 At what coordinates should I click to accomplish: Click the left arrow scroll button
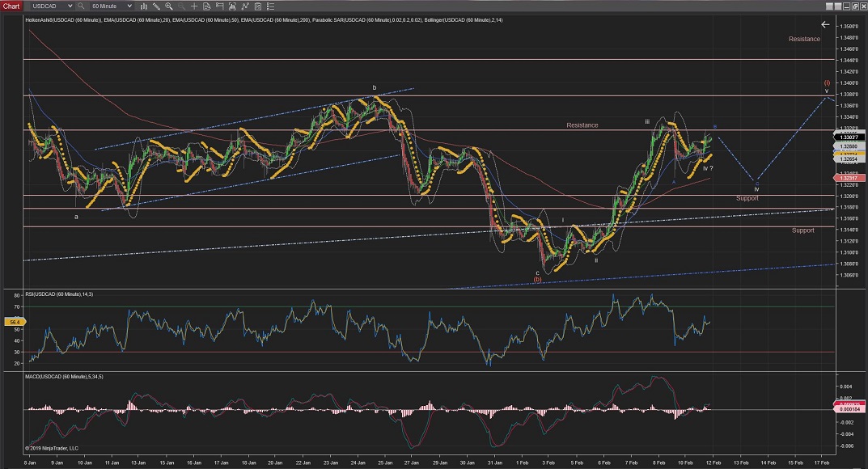[x=825, y=24]
